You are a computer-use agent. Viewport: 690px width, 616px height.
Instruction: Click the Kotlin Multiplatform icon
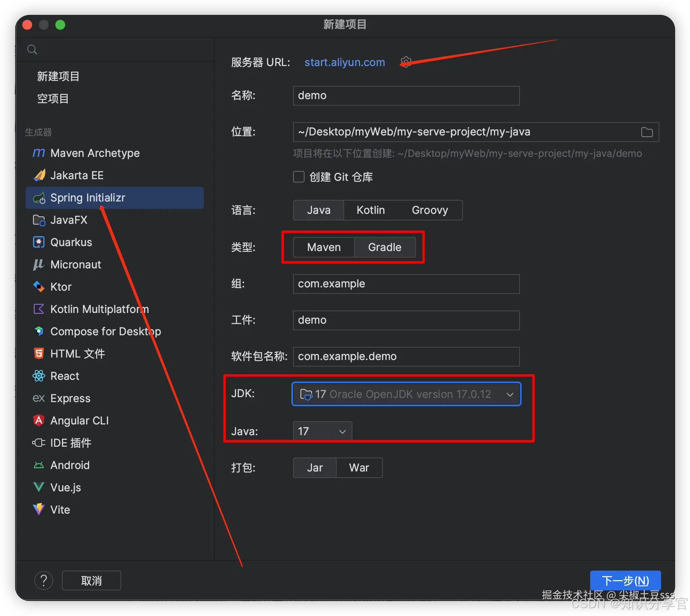coord(39,309)
